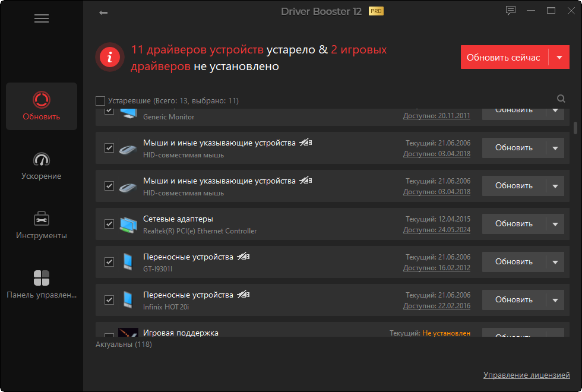
Task: Click the back arrow icon
Action: (x=103, y=12)
